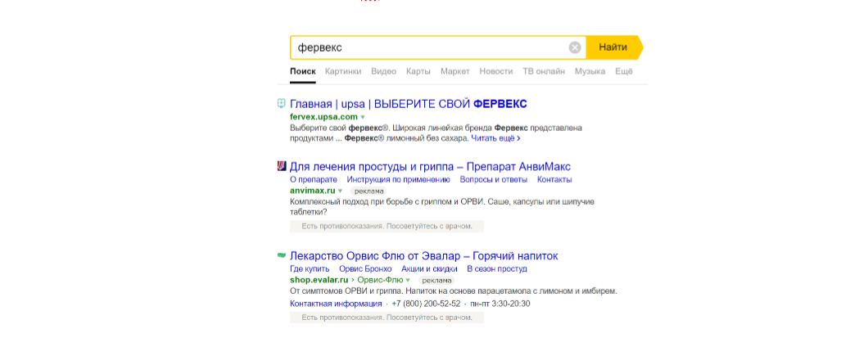868x347 pixels.
Task: Expand the arrow next to fervex.upsa.com
Action: [x=363, y=117]
